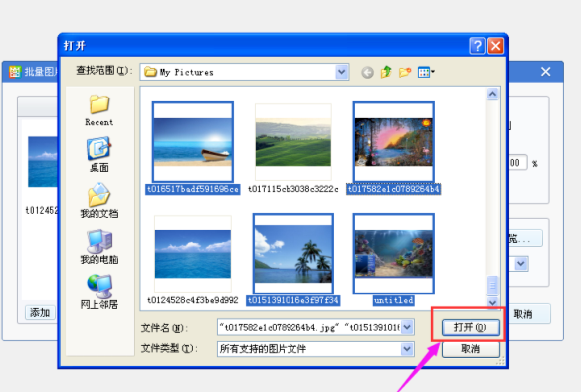Open 网上邻居 in places bar
The height and width of the screenshot is (392, 581).
point(99,292)
